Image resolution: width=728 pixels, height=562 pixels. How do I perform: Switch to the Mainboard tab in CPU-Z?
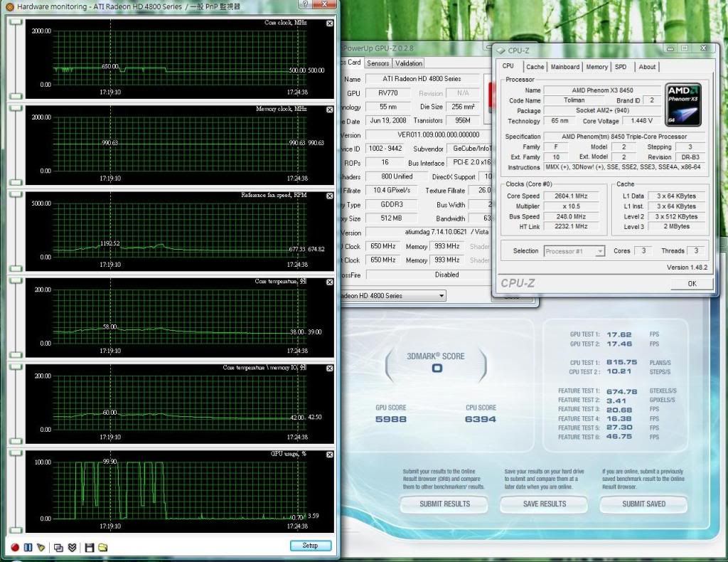(565, 67)
